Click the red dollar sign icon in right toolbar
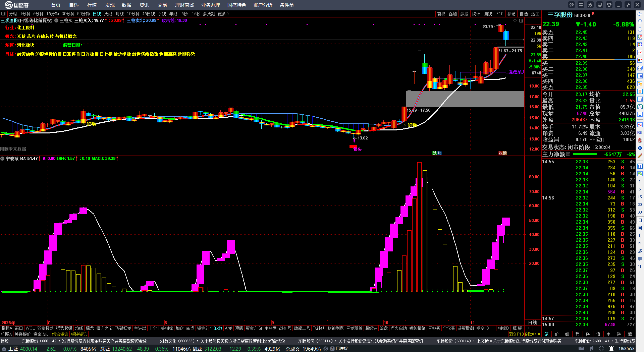 [x=640, y=140]
